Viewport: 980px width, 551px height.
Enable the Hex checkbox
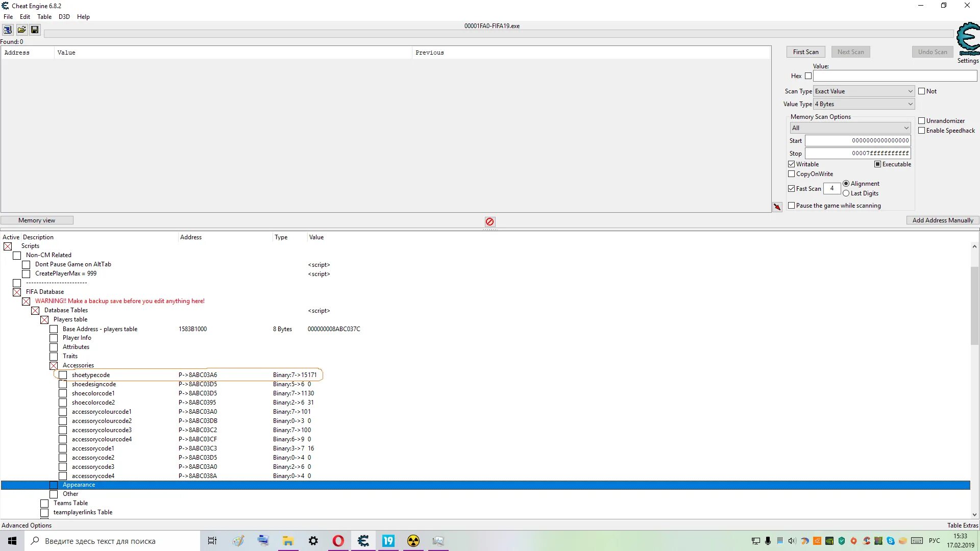(x=808, y=76)
